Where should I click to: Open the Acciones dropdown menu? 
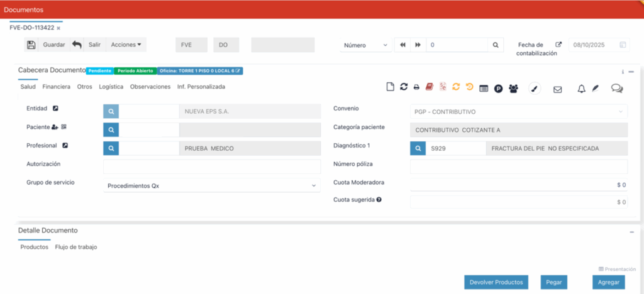pyautogui.click(x=126, y=45)
